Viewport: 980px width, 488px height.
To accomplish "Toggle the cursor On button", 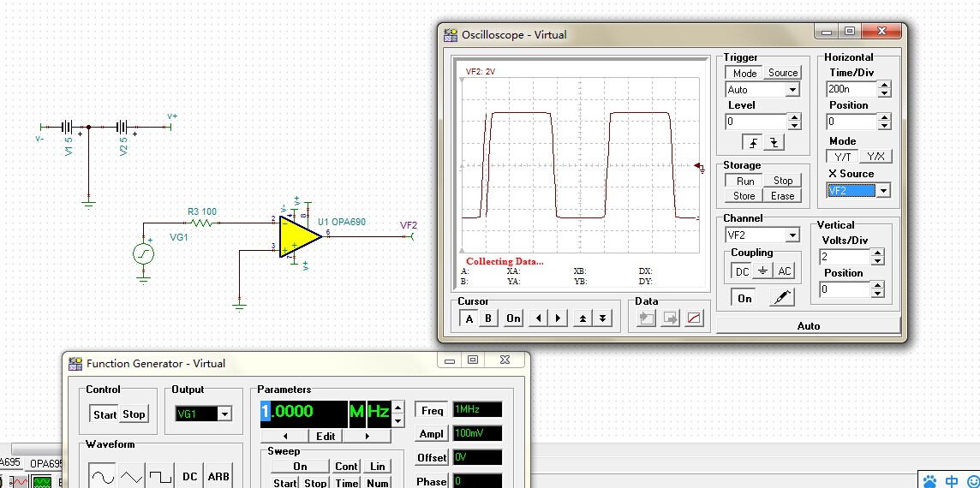I will [x=513, y=318].
